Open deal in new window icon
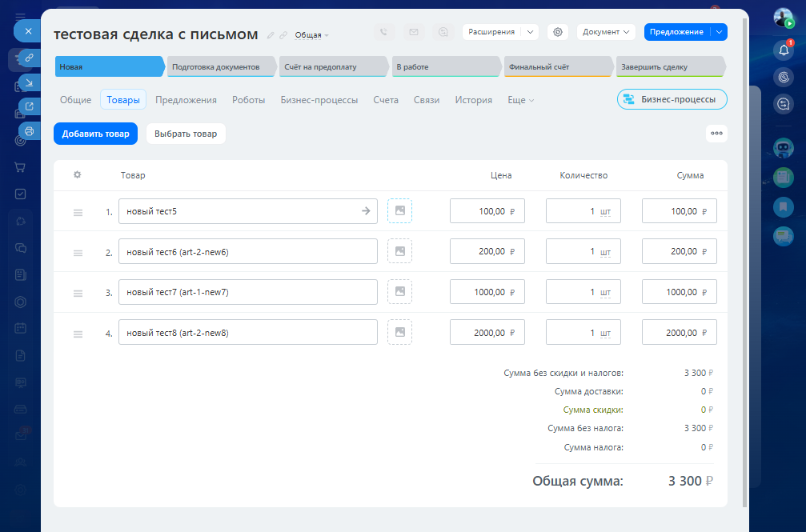 (x=29, y=106)
